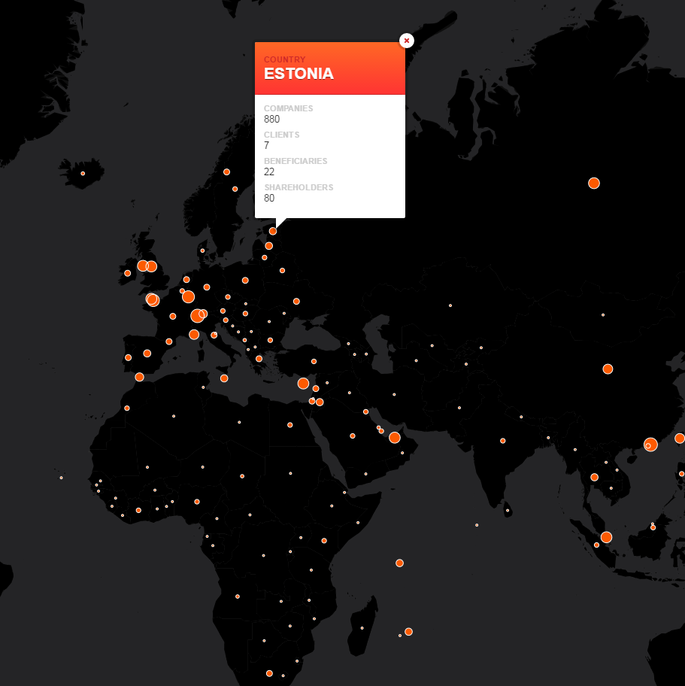Image resolution: width=685 pixels, height=686 pixels.
Task: Select the large Singapore marker
Action: [x=606, y=537]
